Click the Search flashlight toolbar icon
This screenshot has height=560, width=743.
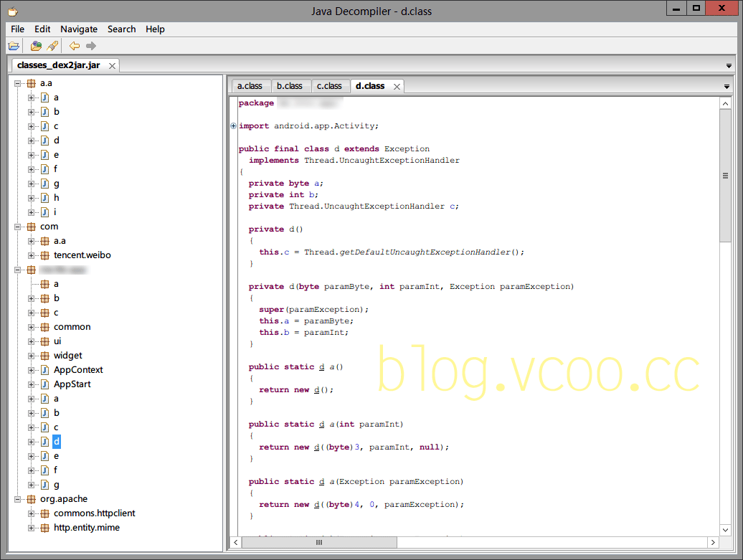[52, 46]
